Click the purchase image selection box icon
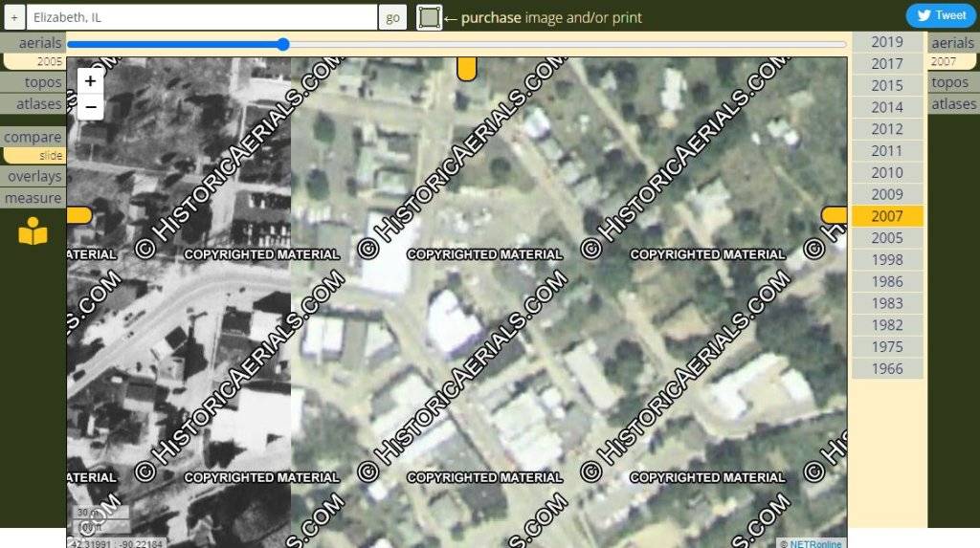The image size is (980, 548). pyautogui.click(x=429, y=17)
